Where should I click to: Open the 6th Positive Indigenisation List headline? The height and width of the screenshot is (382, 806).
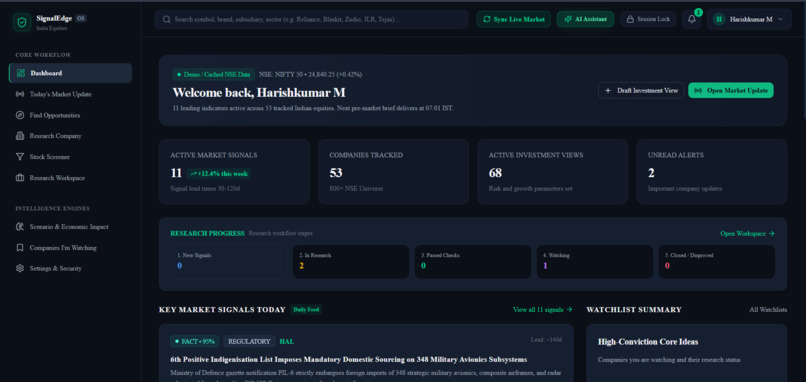[x=349, y=359]
